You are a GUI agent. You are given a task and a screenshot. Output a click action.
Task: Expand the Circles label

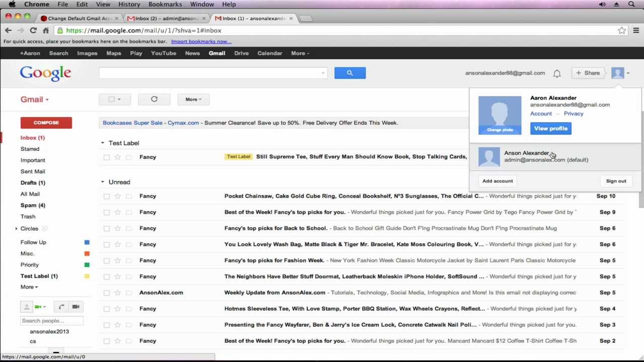[x=16, y=229]
